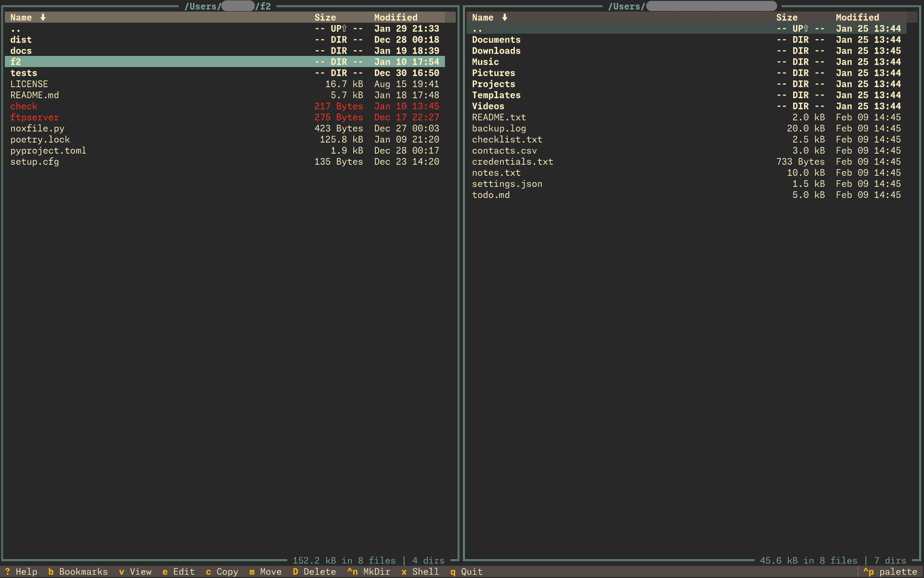Click the right panel Name column header
Screen dimensions: 924x578
click(x=483, y=17)
